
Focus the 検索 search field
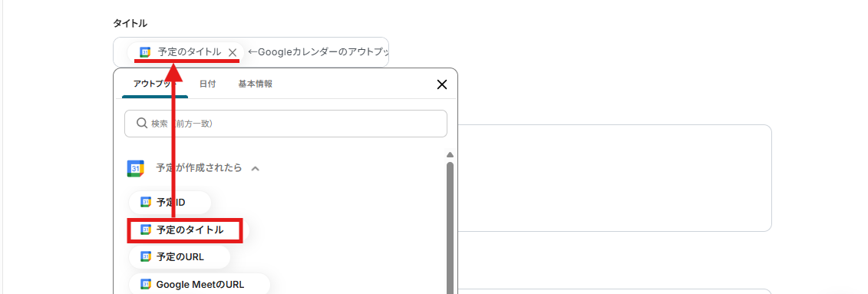[x=285, y=124]
